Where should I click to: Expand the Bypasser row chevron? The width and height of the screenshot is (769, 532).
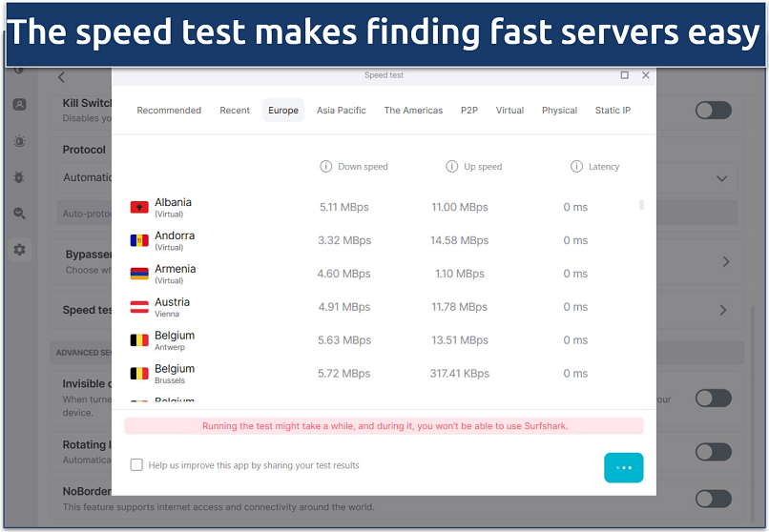click(x=725, y=261)
